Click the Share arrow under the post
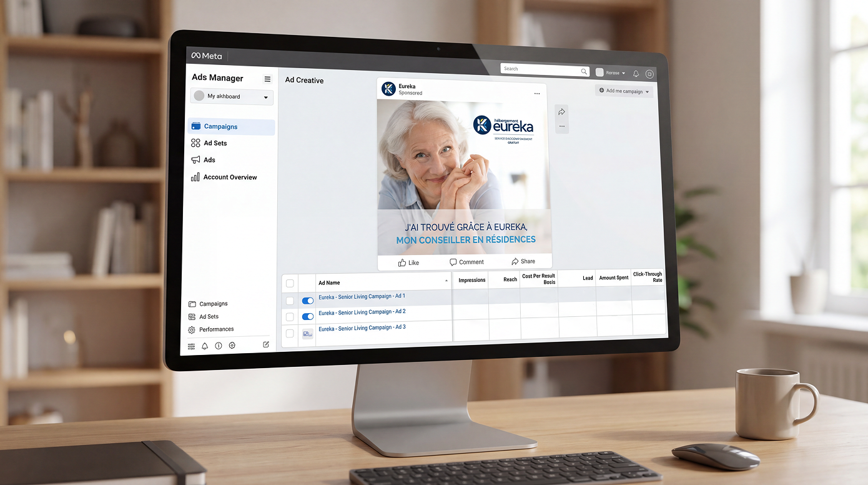This screenshot has height=485, width=868. coord(515,261)
